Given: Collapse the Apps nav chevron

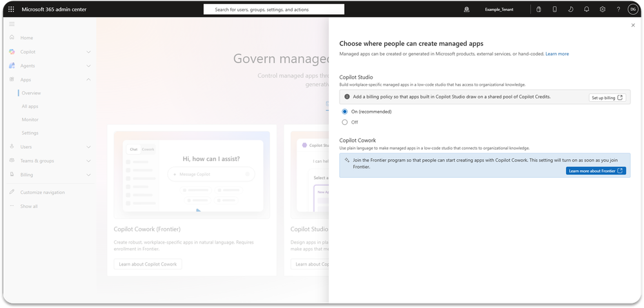Looking at the screenshot, I should click(89, 80).
